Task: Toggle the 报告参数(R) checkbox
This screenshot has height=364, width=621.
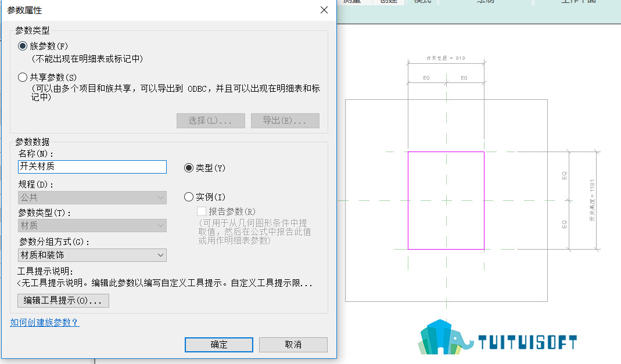Action: pos(202,211)
